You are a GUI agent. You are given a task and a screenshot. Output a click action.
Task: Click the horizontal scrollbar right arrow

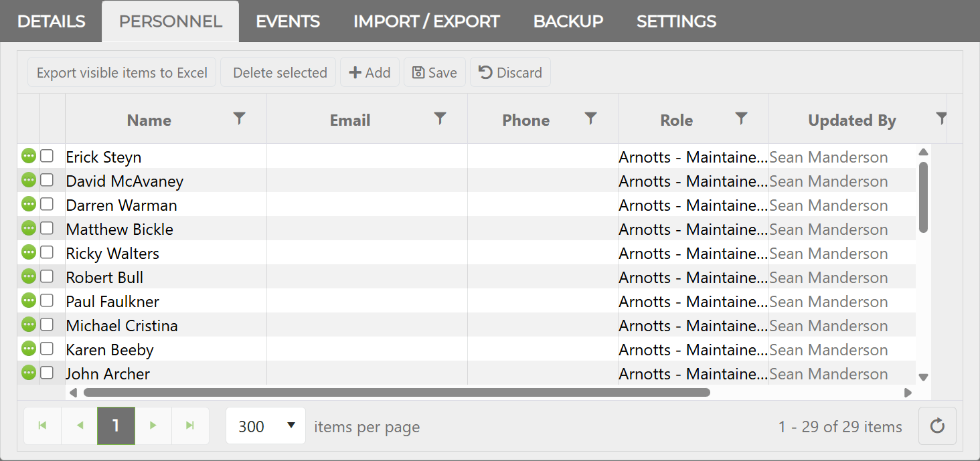(x=908, y=393)
